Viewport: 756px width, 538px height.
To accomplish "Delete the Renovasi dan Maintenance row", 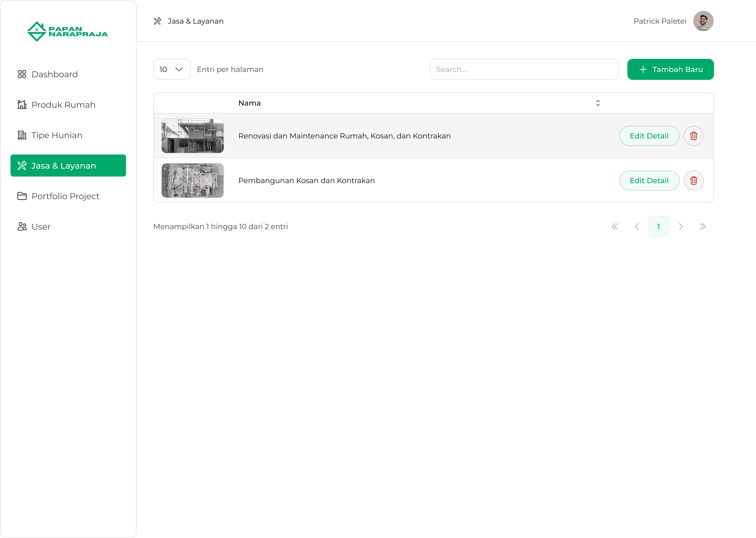I will click(694, 136).
